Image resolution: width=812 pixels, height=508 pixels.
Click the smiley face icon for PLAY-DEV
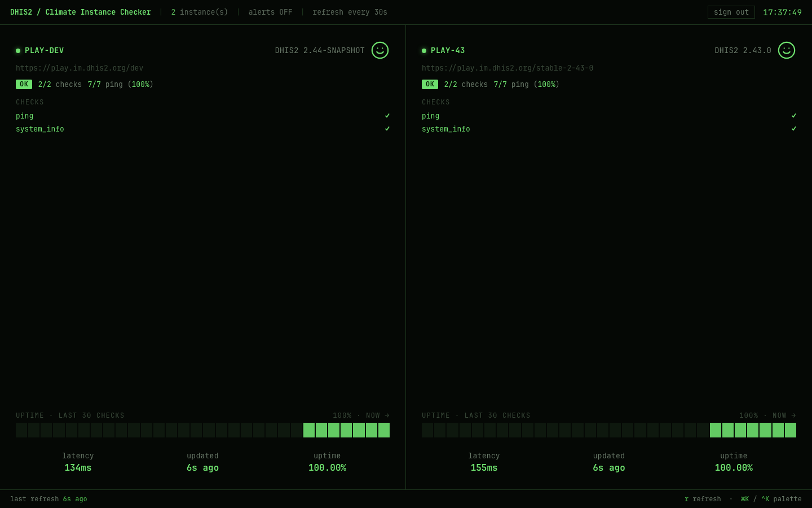click(380, 50)
